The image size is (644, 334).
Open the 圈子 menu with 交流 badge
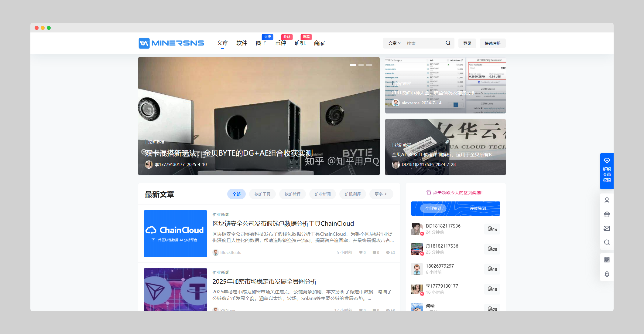tap(261, 43)
